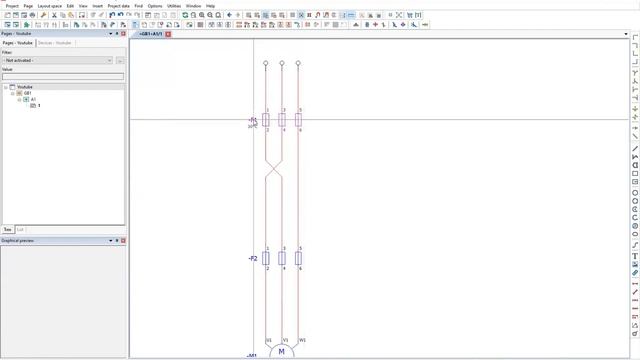Viewport: 640px width, 360px height.
Task: Select the T-node down connection tool
Action: tap(635, 73)
